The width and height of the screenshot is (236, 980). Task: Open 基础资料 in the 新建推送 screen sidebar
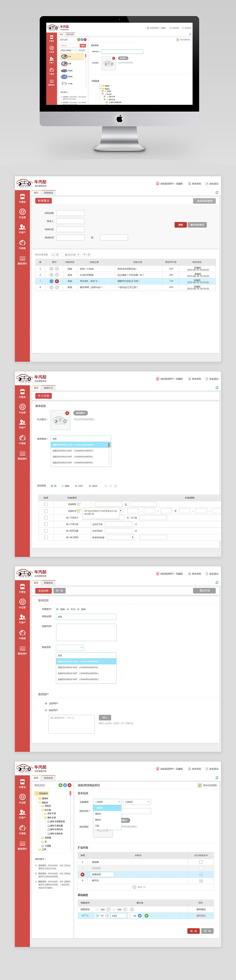(x=22, y=650)
